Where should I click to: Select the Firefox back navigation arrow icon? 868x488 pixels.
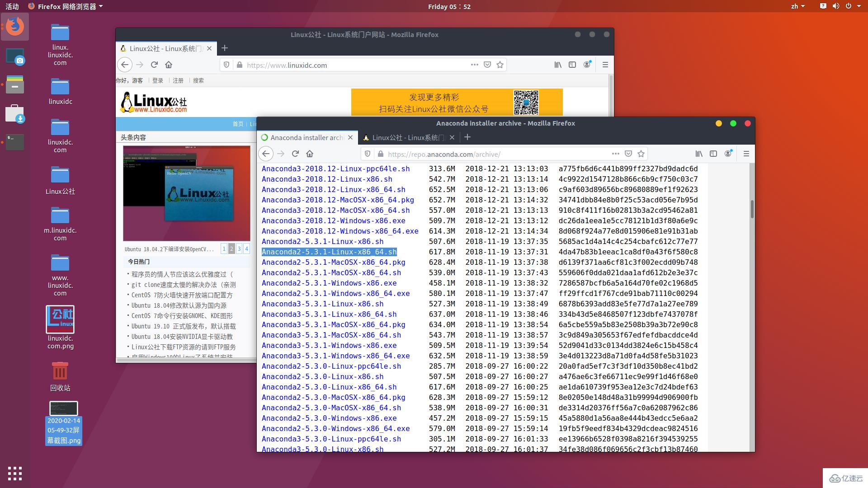[x=266, y=154]
